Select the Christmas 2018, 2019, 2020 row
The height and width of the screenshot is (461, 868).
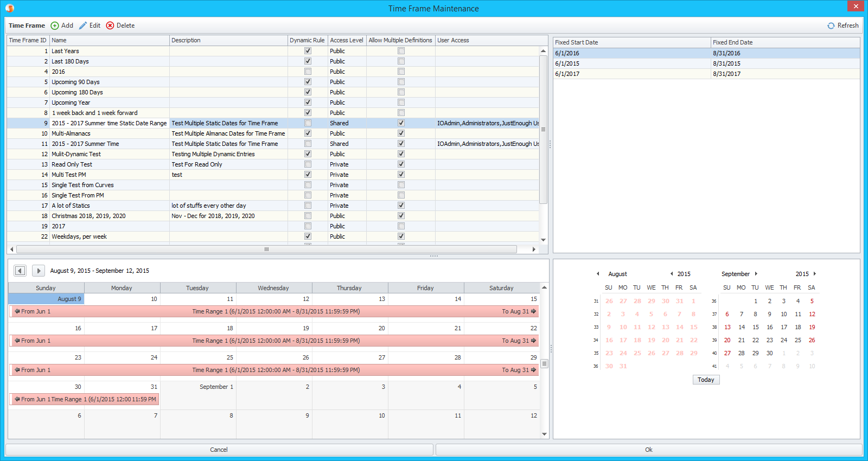click(273, 216)
